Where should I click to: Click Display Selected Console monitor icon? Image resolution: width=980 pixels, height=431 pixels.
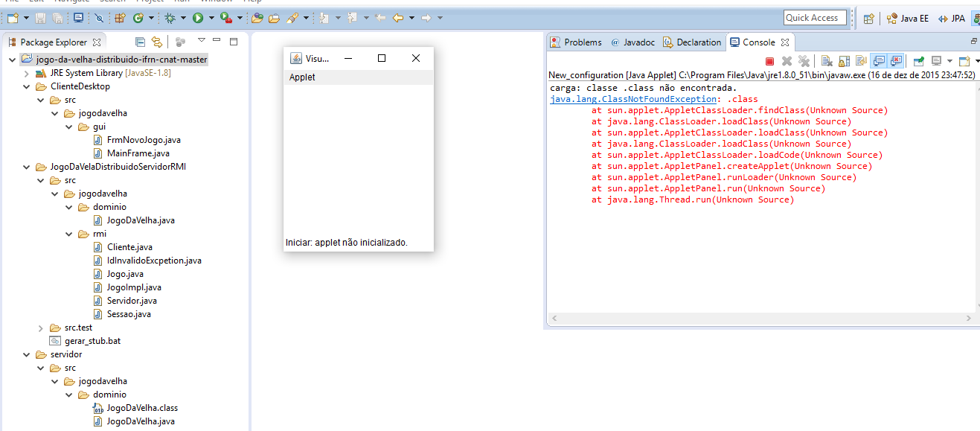[x=936, y=61]
